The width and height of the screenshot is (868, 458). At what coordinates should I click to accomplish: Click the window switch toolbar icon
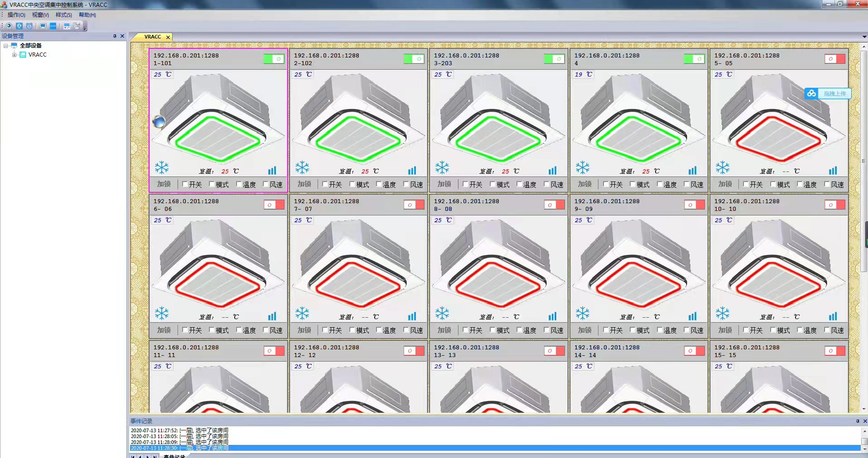coord(77,26)
